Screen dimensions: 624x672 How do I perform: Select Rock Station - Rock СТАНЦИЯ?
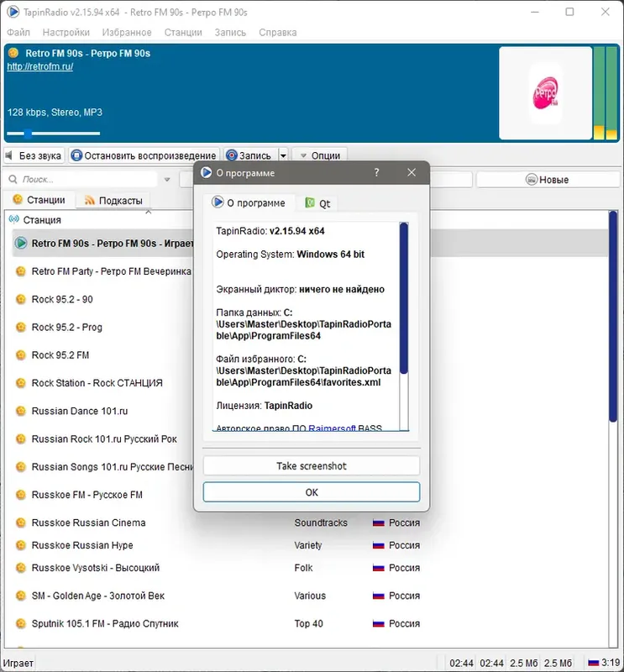(97, 383)
